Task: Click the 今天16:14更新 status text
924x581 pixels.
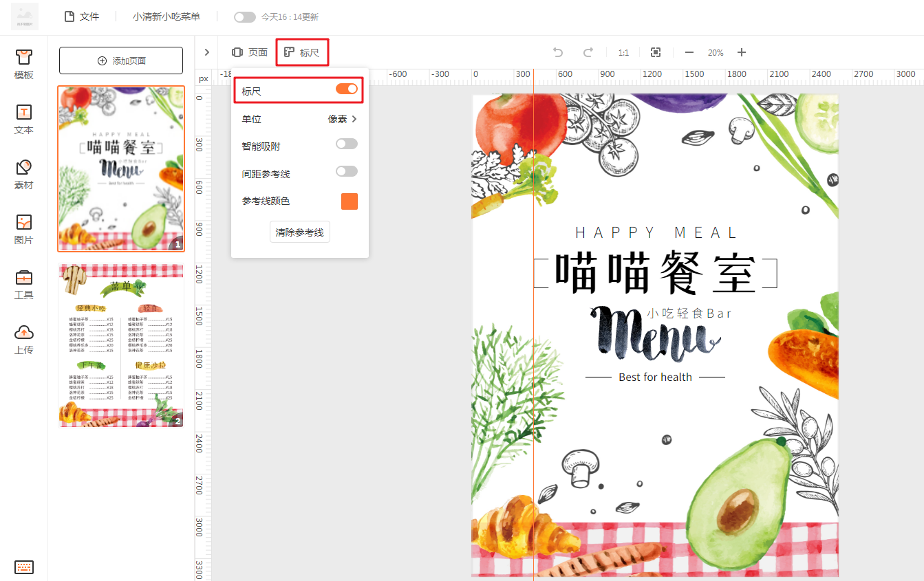Action: click(x=290, y=17)
